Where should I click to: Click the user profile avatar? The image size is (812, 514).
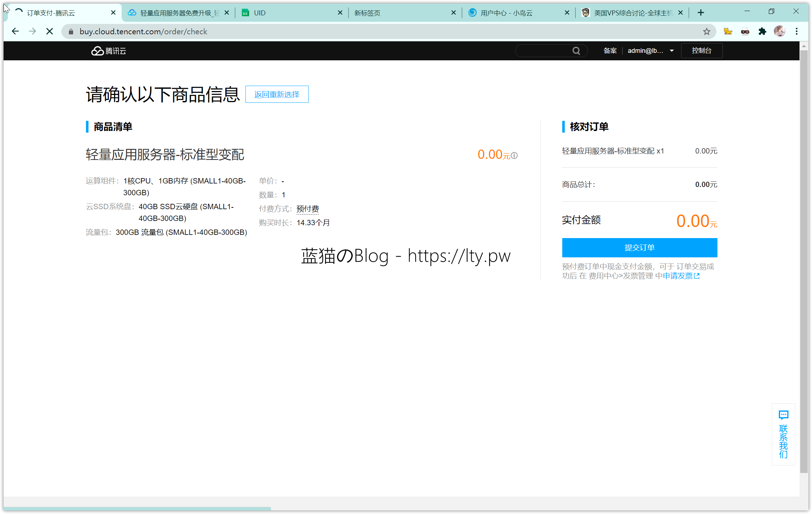click(x=780, y=32)
